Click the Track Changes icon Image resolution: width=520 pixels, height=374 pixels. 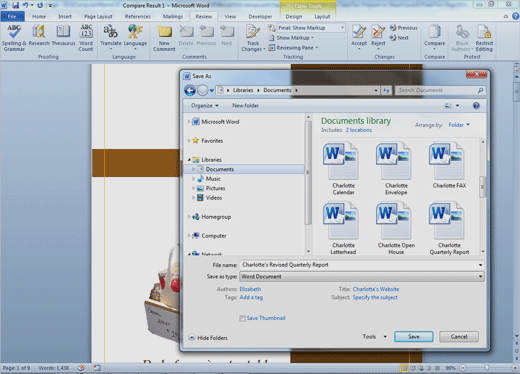tap(253, 32)
